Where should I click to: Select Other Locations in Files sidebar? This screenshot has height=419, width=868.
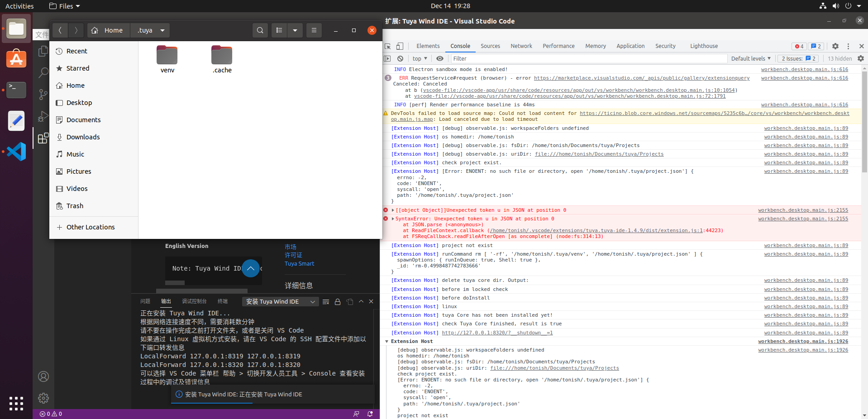tap(94, 227)
